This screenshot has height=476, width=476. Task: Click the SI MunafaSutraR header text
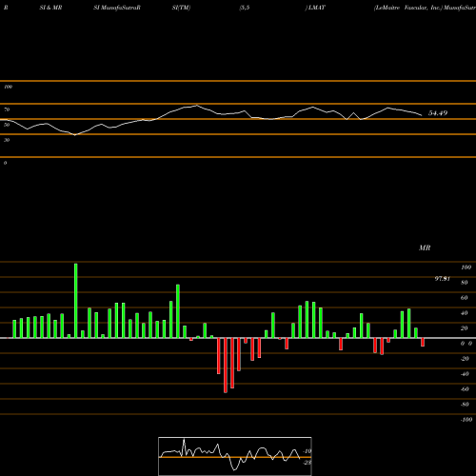point(117,8)
